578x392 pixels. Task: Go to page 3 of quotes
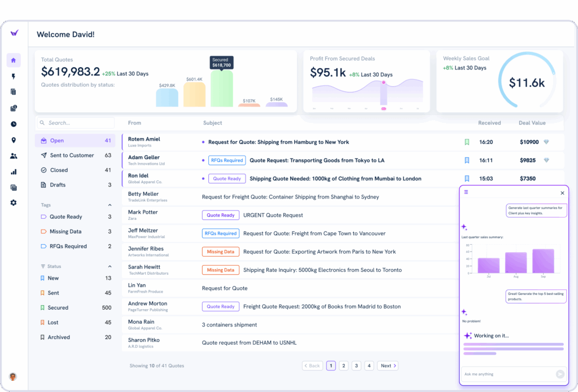[356, 365]
